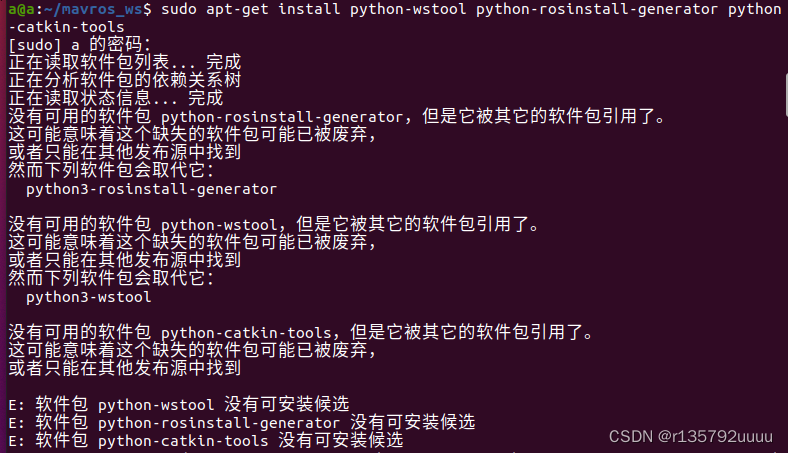Click the error line for python-wstool

coord(178,404)
